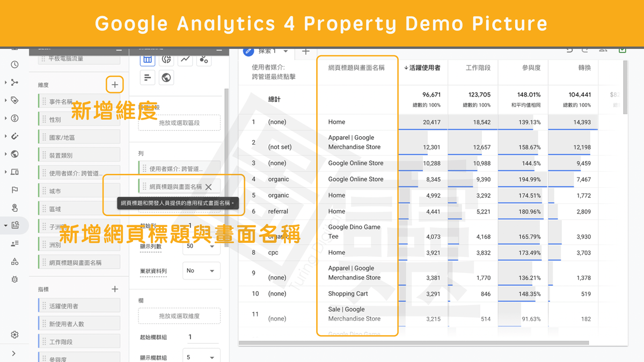Viewport: 644px width, 362px height.
Task: Select the bar chart visualization icon
Action: 148,78
